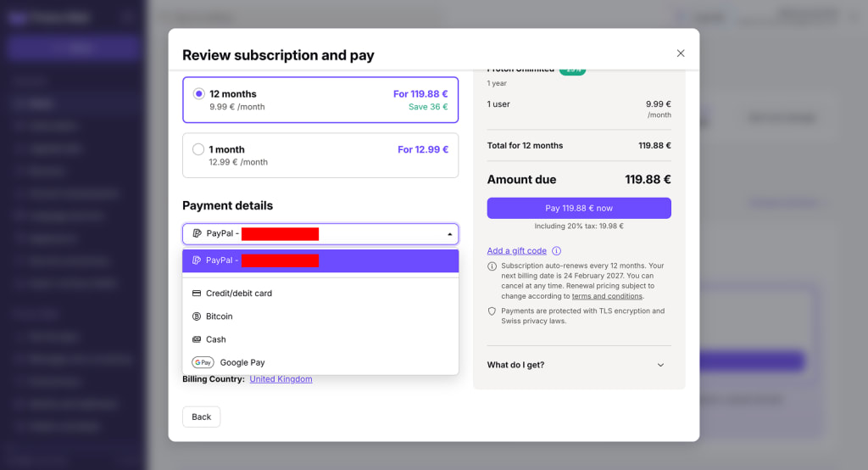Click '9.99 € /month' text under 12 months
Viewport: 868px width, 470px height.
click(237, 106)
